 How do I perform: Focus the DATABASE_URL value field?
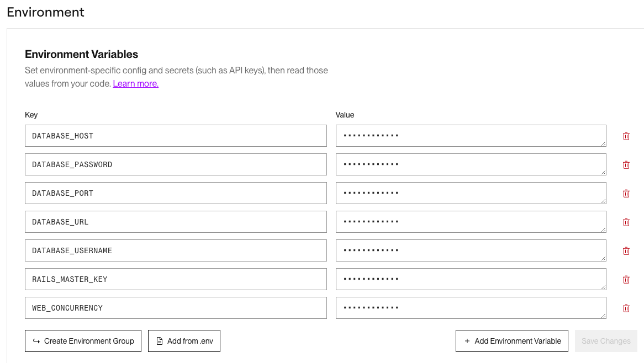[x=471, y=222]
